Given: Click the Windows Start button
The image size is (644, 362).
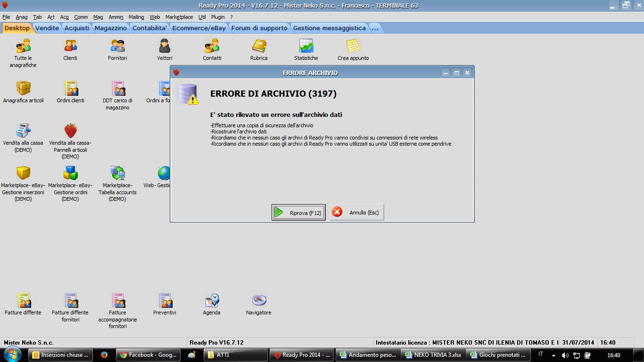Looking at the screenshot, I should tap(12, 354).
